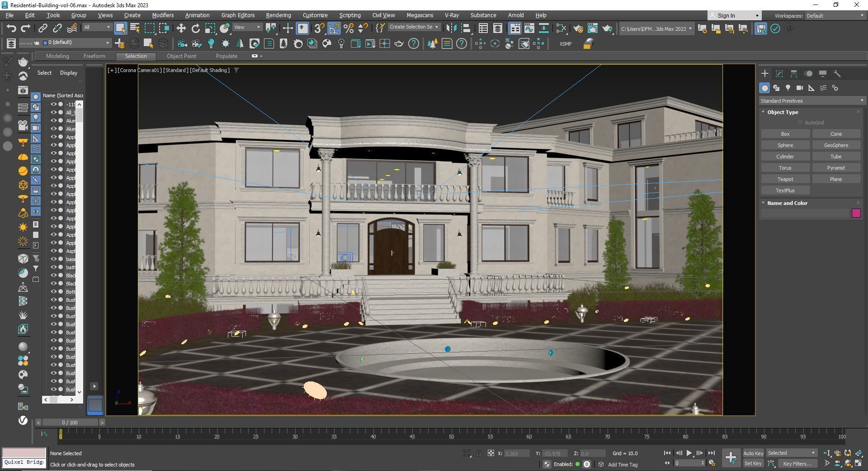Open the View reference coordinate dropdown
This screenshot has height=471, width=868.
(247, 27)
